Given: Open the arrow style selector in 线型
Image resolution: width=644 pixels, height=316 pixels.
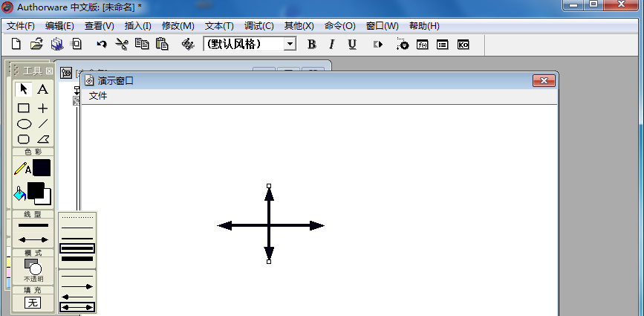Looking at the screenshot, I should [x=33, y=239].
